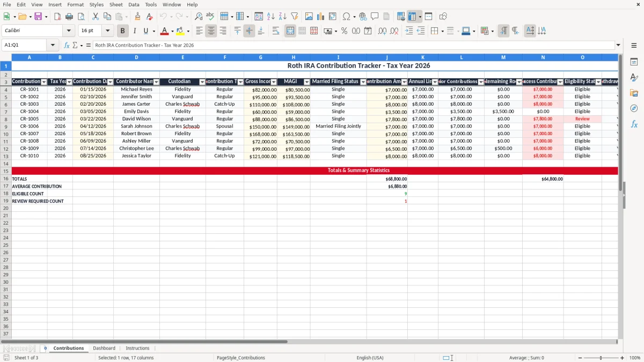Open the MAGI column filter dropdown
This screenshot has height=362, width=644.
point(307,82)
